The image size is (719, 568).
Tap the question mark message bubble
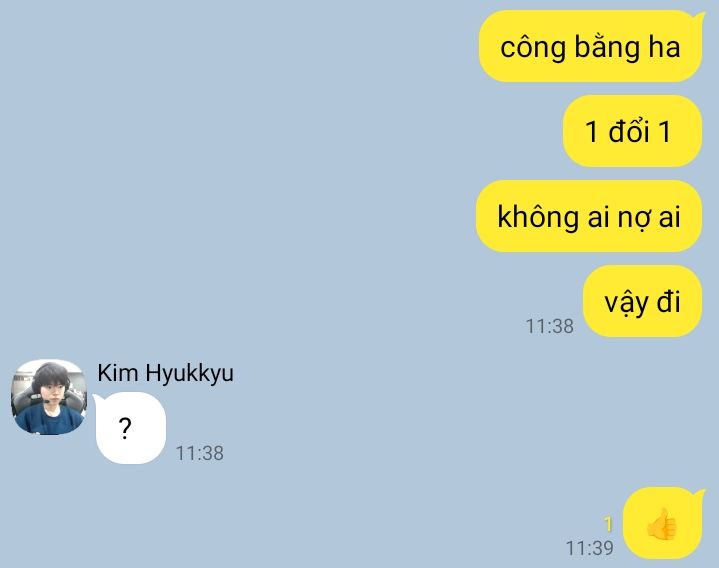(x=130, y=428)
